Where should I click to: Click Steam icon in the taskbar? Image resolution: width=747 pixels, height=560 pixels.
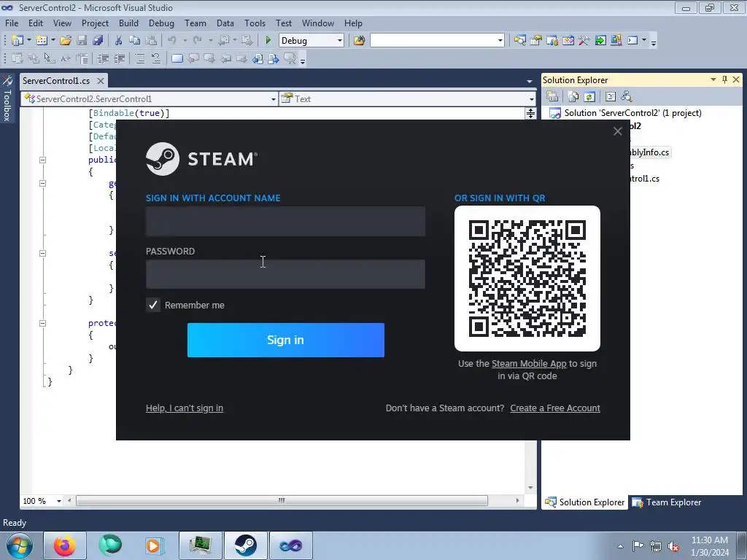coord(245,545)
